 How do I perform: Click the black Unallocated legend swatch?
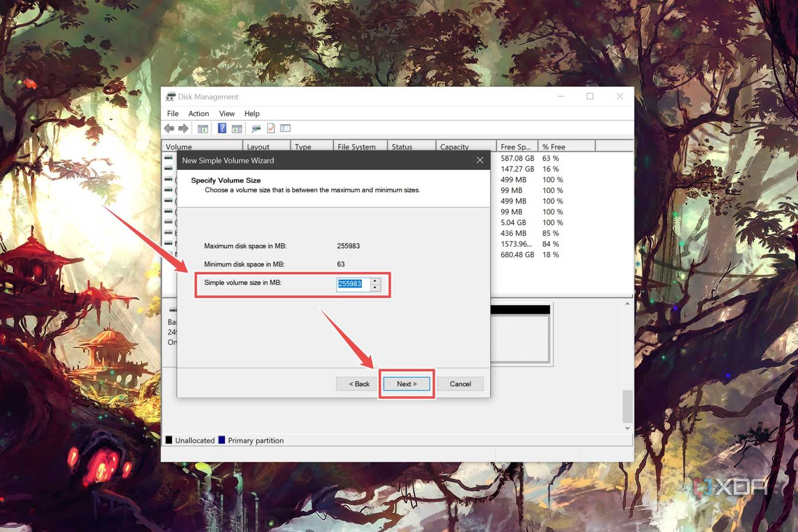click(x=169, y=440)
